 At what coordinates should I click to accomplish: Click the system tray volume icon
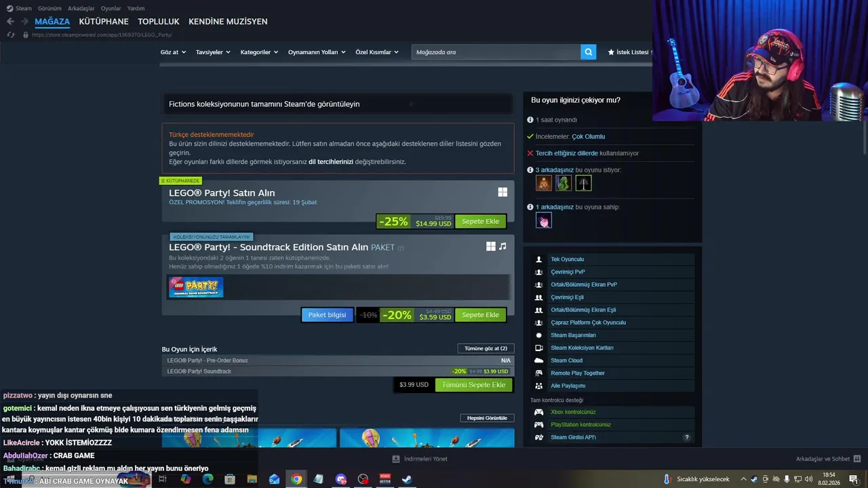[x=808, y=479]
